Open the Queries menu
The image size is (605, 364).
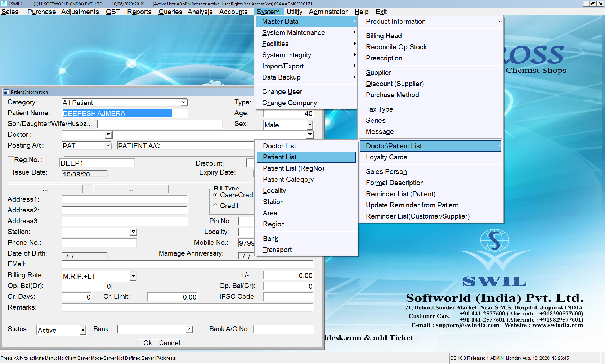(x=170, y=12)
